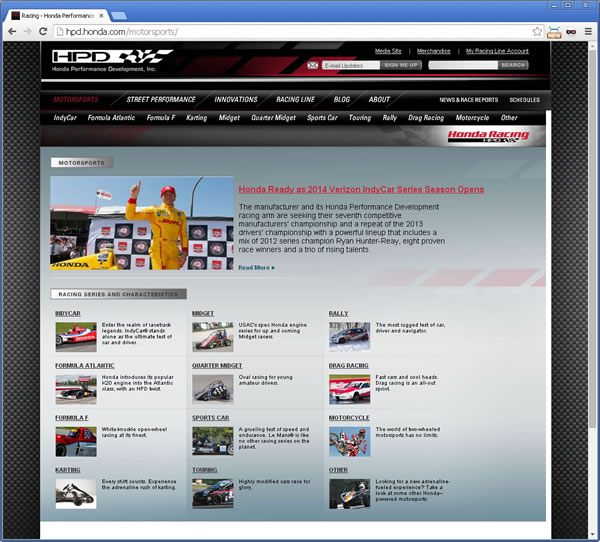This screenshot has height=542, width=600.
Task: Bookmark this page with the star icon
Action: pyautogui.click(x=537, y=32)
